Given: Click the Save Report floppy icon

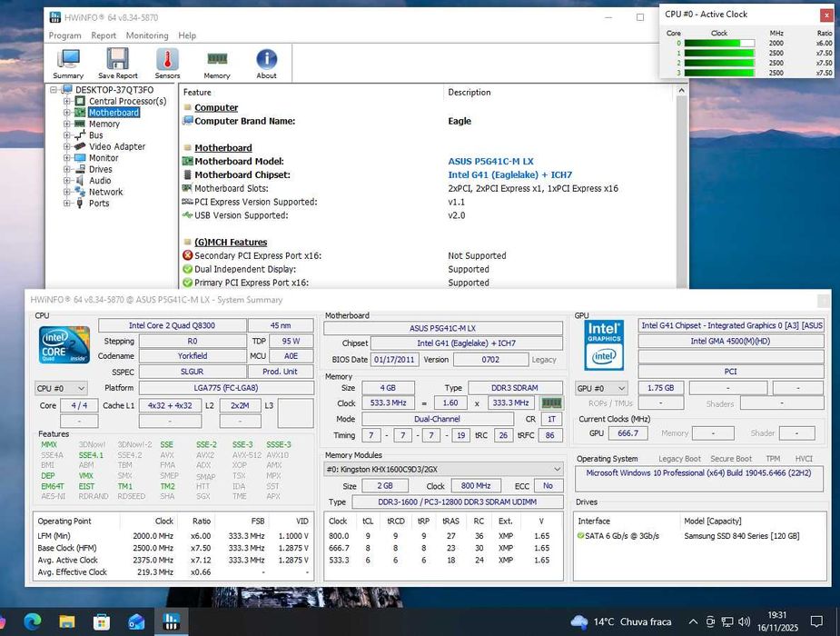Looking at the screenshot, I should 118,64.
